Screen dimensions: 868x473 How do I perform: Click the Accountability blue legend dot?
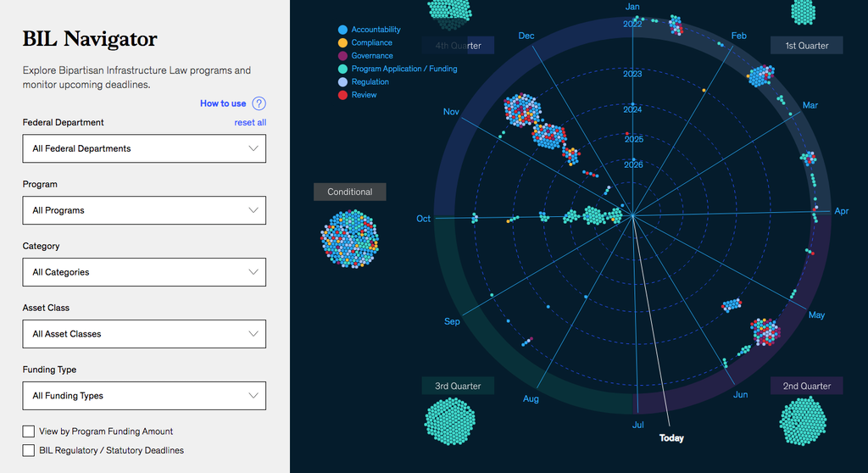342,30
